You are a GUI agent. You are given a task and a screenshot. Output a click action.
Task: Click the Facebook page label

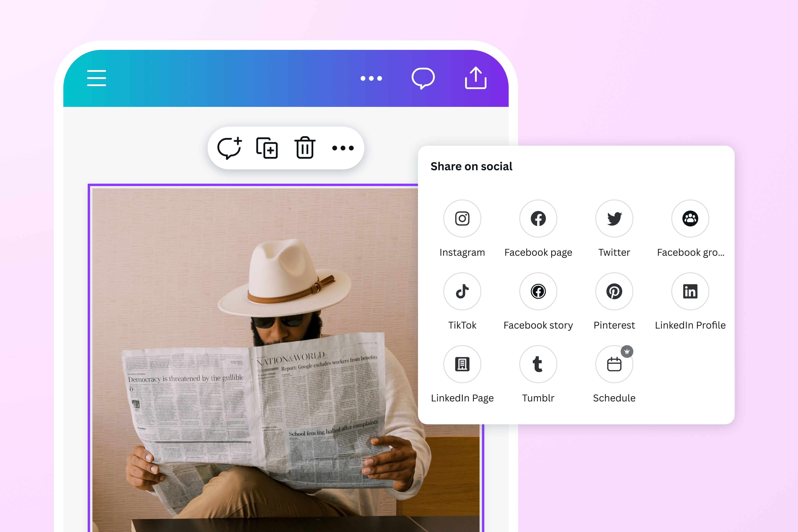pos(538,252)
